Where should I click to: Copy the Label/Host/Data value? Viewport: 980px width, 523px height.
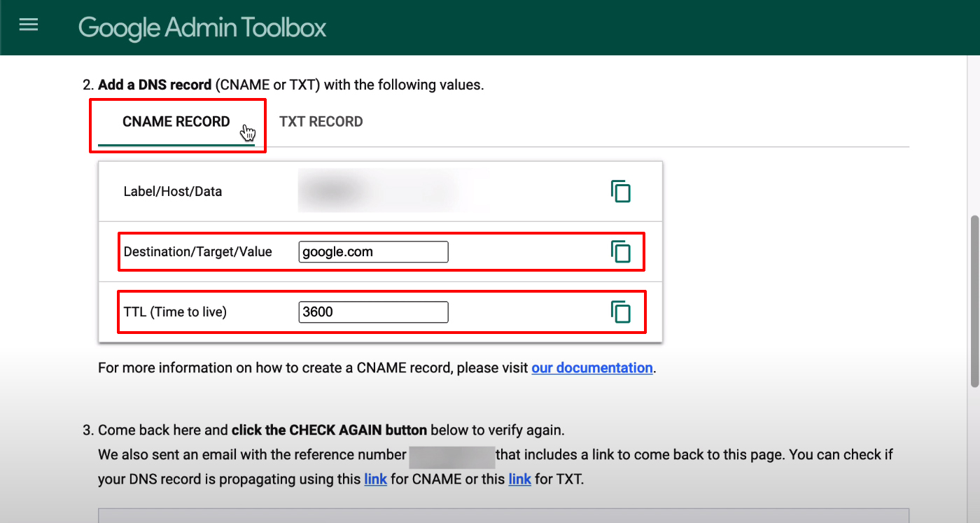pos(620,191)
